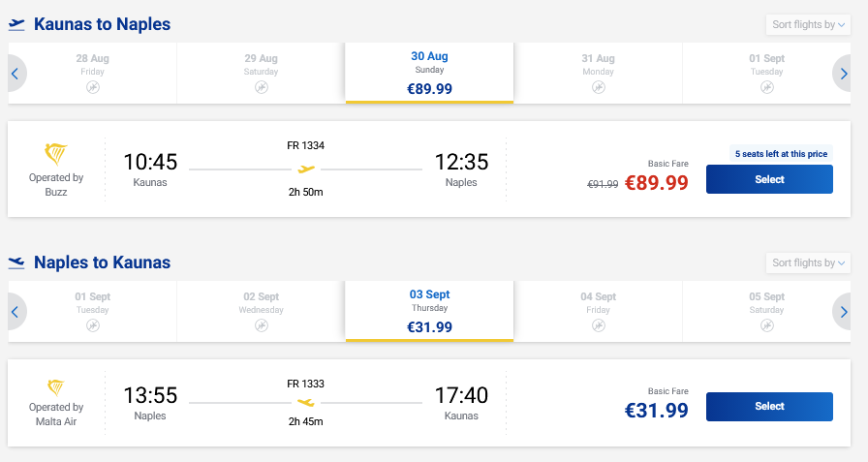Click the Buzz operator harp logo
The image size is (868, 462).
[56, 154]
